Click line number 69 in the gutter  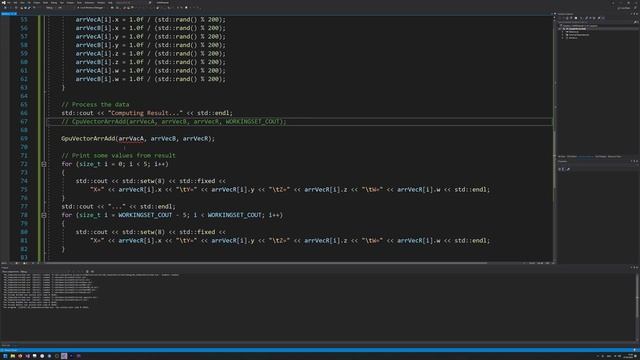point(24,139)
